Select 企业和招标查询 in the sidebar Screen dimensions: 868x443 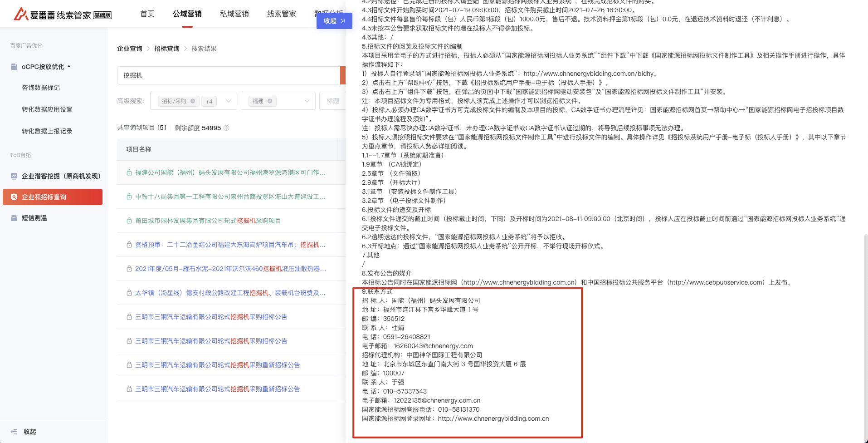53,197
